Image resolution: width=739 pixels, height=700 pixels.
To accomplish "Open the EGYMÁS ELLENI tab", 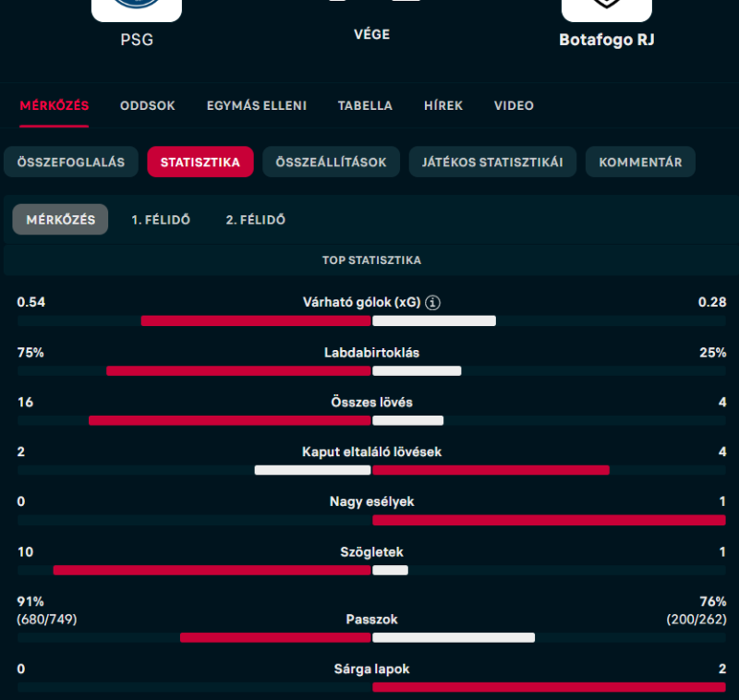I will (257, 105).
